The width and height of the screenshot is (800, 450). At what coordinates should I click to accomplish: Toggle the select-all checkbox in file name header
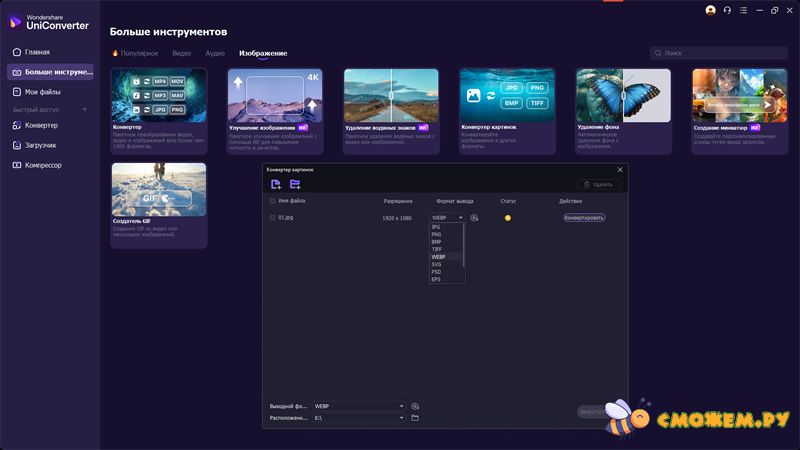click(x=273, y=201)
